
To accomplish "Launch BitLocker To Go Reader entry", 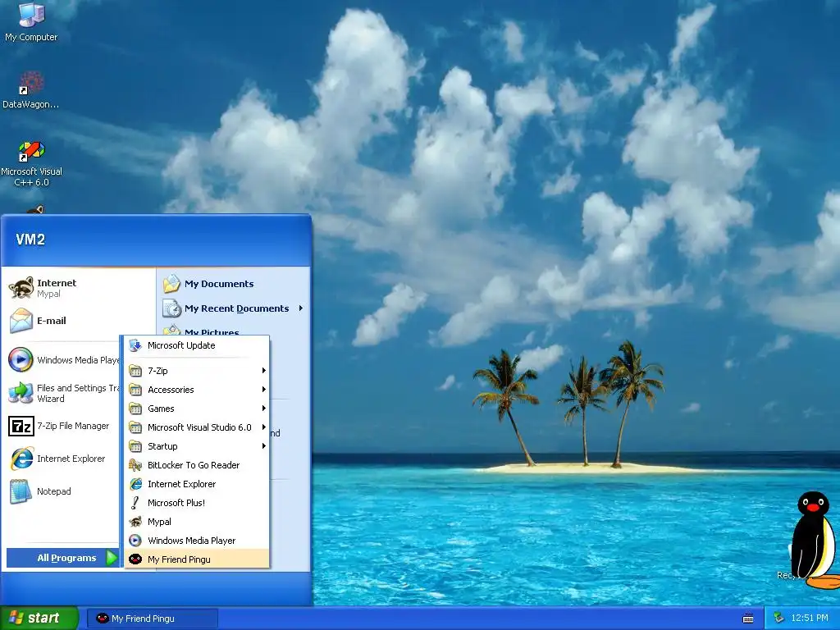I will (197, 465).
